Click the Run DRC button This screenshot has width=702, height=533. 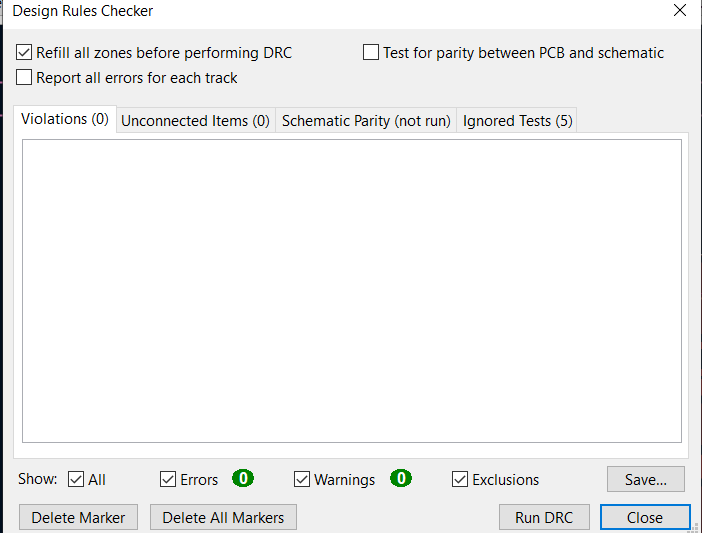click(x=544, y=517)
